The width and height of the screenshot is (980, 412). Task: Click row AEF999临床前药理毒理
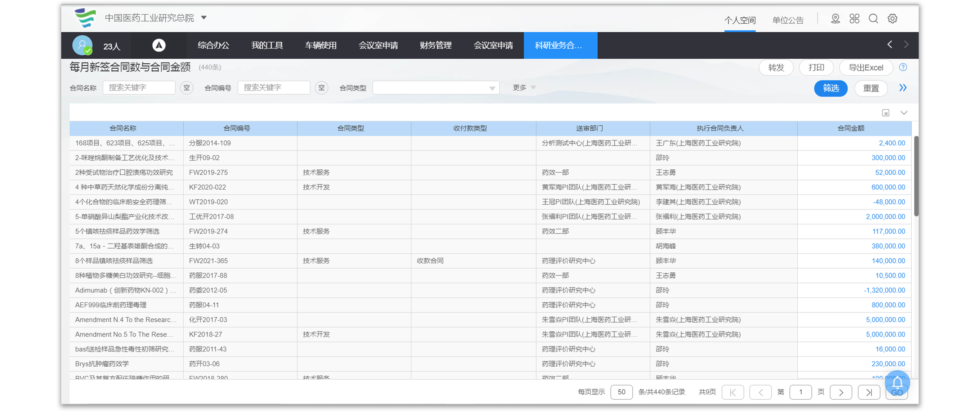490,305
